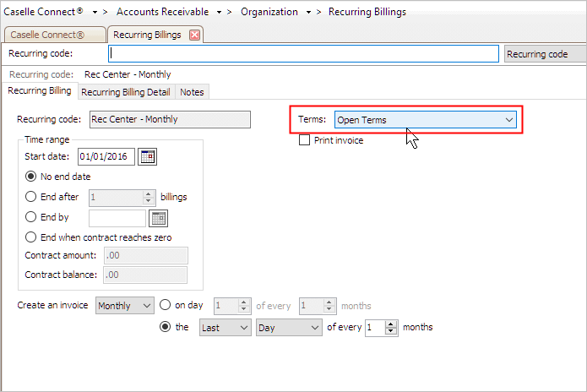Expand the Terms dropdown
The image size is (587, 392).
[426, 120]
